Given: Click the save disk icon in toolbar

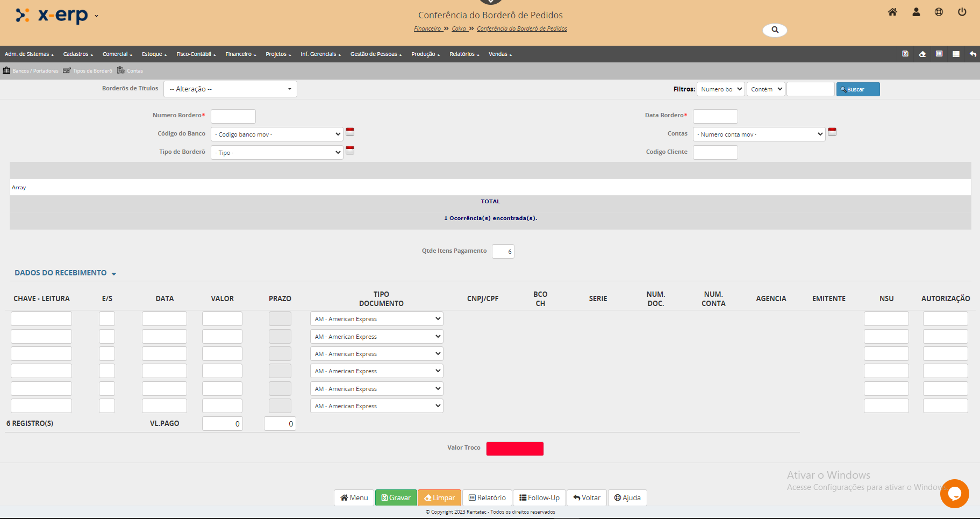Looking at the screenshot, I should 905,54.
